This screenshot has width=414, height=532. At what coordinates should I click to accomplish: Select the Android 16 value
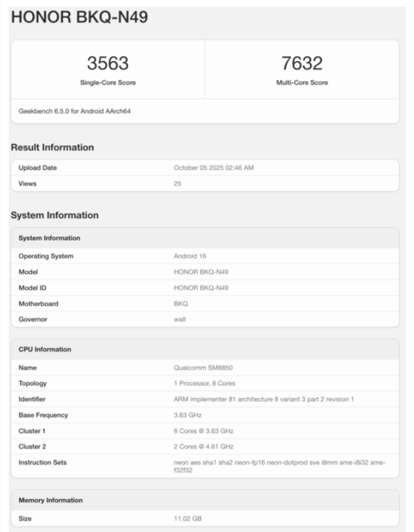[x=190, y=256]
